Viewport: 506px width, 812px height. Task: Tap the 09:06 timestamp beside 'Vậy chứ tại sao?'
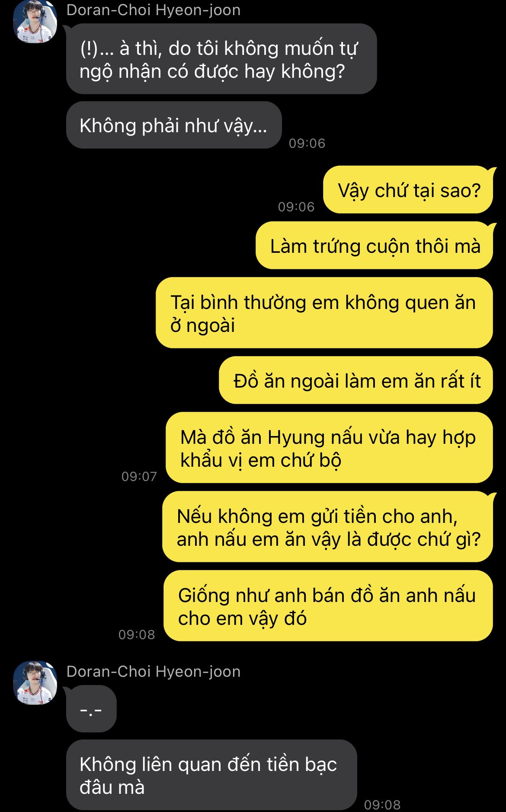tap(296, 207)
